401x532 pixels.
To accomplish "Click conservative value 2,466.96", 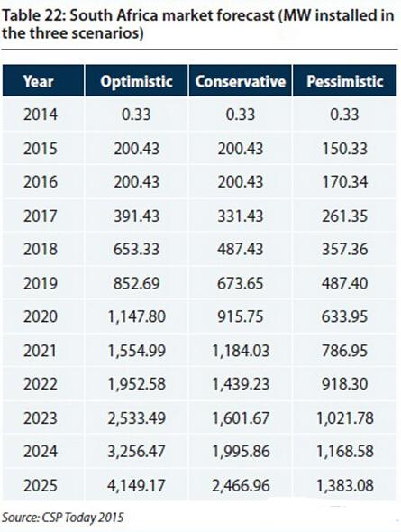I will (x=241, y=485).
